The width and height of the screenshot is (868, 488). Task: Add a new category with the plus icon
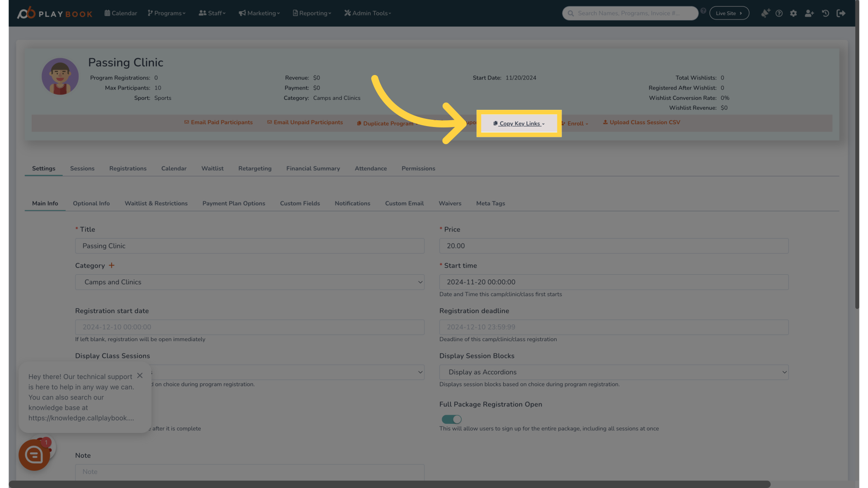112,265
